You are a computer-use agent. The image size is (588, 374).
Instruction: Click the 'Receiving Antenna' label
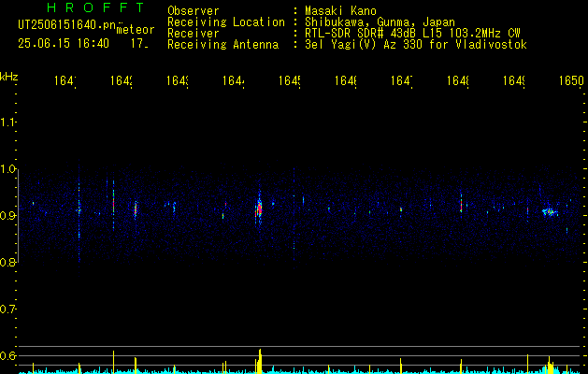(223, 45)
